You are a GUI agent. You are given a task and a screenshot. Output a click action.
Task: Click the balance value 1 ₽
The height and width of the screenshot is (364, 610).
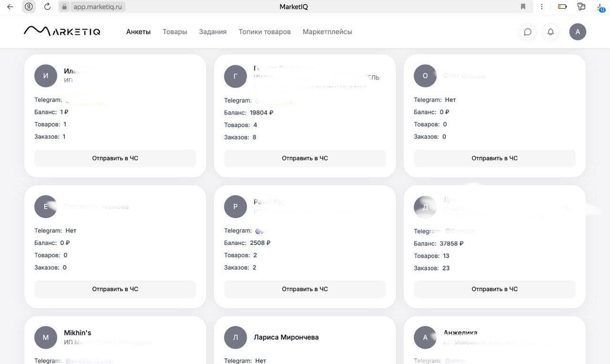pos(64,112)
